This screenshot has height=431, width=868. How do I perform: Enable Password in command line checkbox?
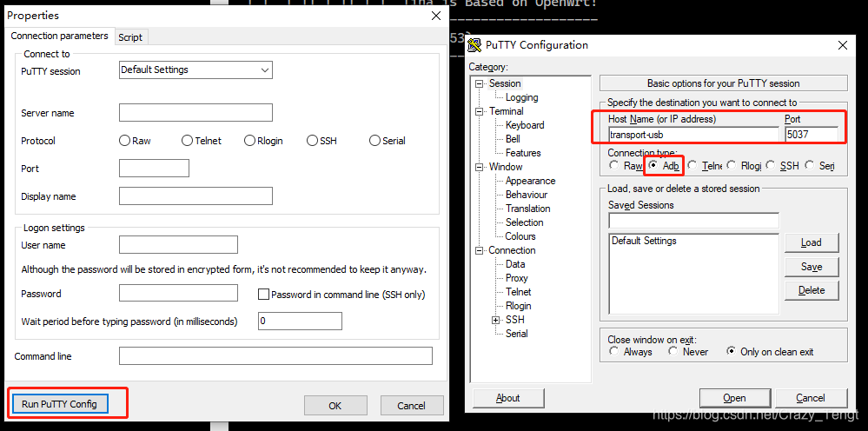263,295
